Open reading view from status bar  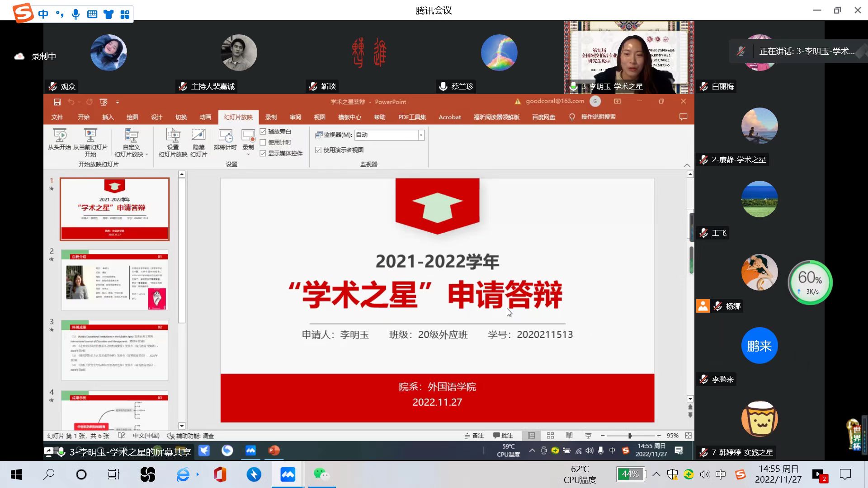[569, 436]
